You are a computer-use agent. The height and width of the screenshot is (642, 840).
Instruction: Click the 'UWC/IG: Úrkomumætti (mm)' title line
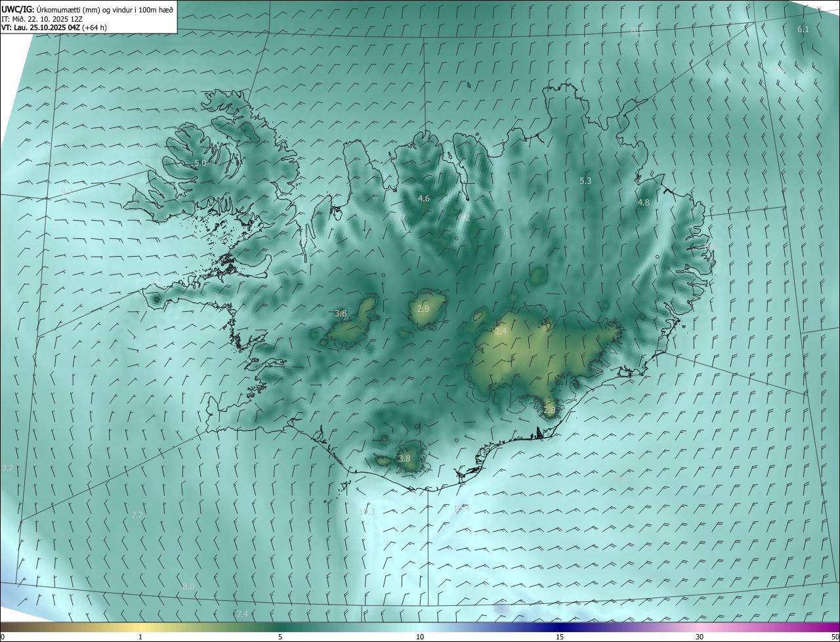[88, 9]
